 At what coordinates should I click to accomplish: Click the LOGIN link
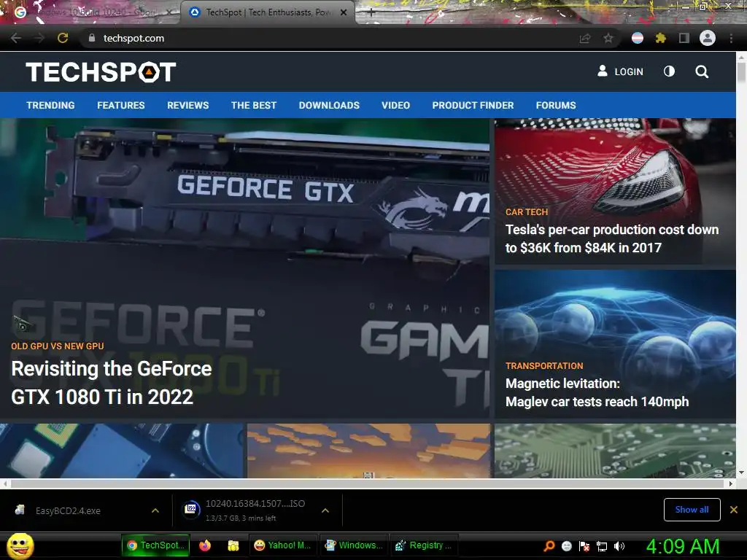pos(620,71)
